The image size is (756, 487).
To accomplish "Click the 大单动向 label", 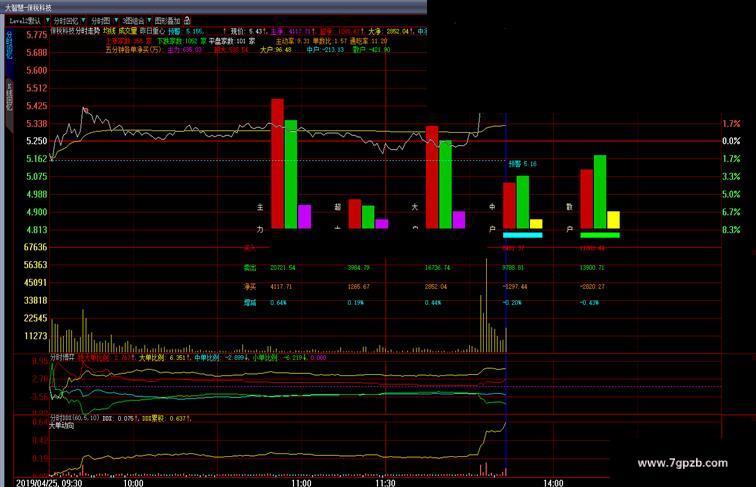I will pyautogui.click(x=62, y=426).
